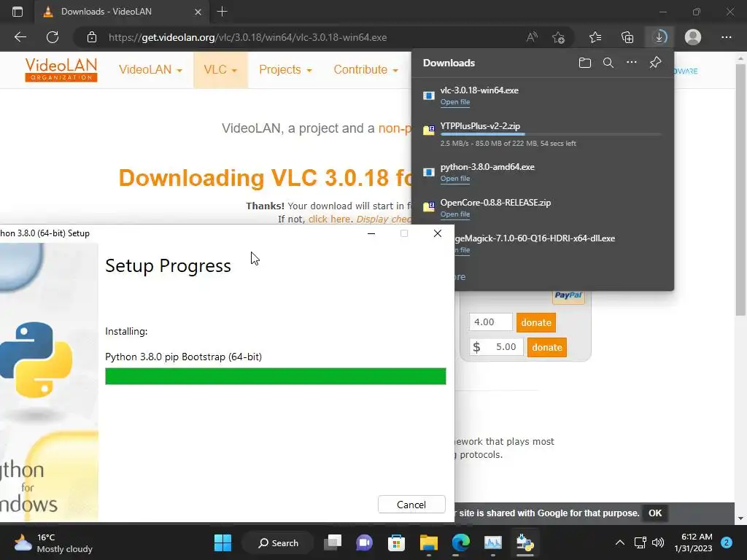Close the Downloads - VideoLAN tab
Image resolution: width=747 pixels, height=560 pixels.
tap(198, 12)
